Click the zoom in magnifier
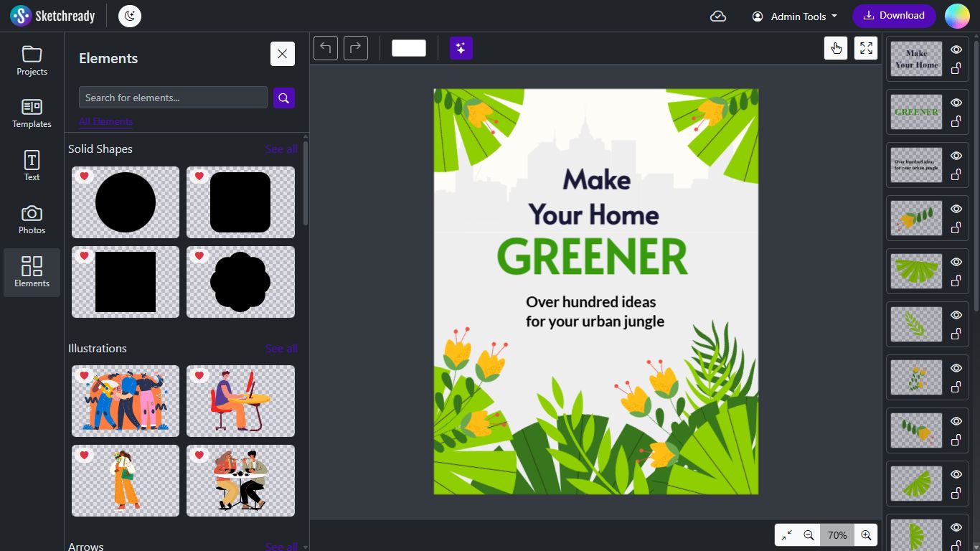The width and height of the screenshot is (980, 551). pos(866,535)
